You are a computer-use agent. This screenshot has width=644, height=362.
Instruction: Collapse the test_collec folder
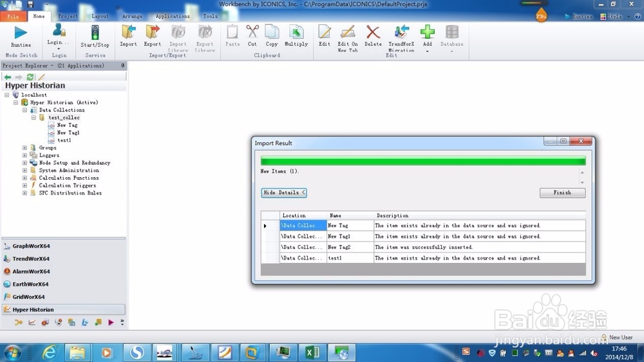[33, 117]
